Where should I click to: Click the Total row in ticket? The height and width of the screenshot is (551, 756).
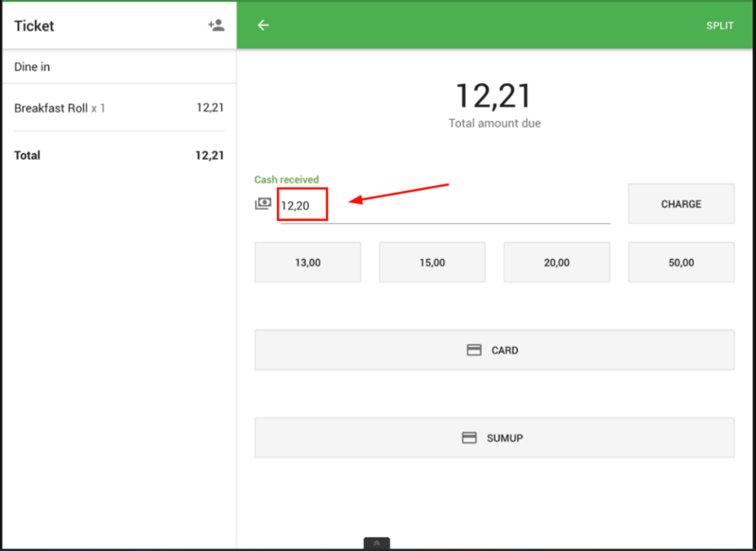point(118,155)
